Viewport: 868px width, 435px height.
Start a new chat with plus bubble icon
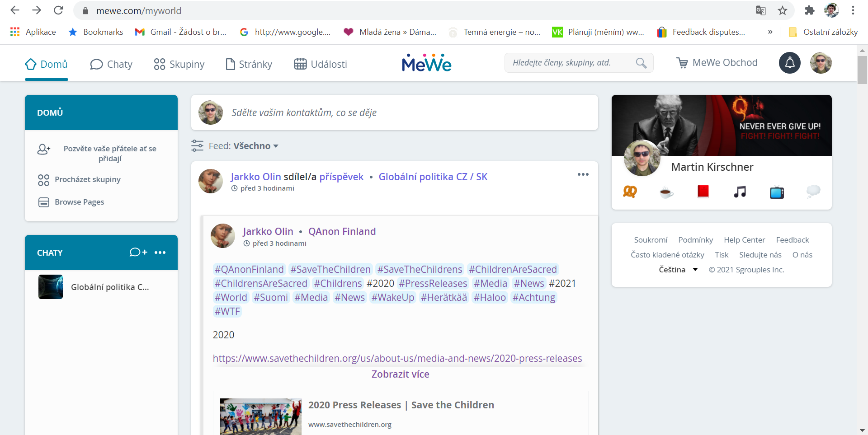(x=138, y=252)
